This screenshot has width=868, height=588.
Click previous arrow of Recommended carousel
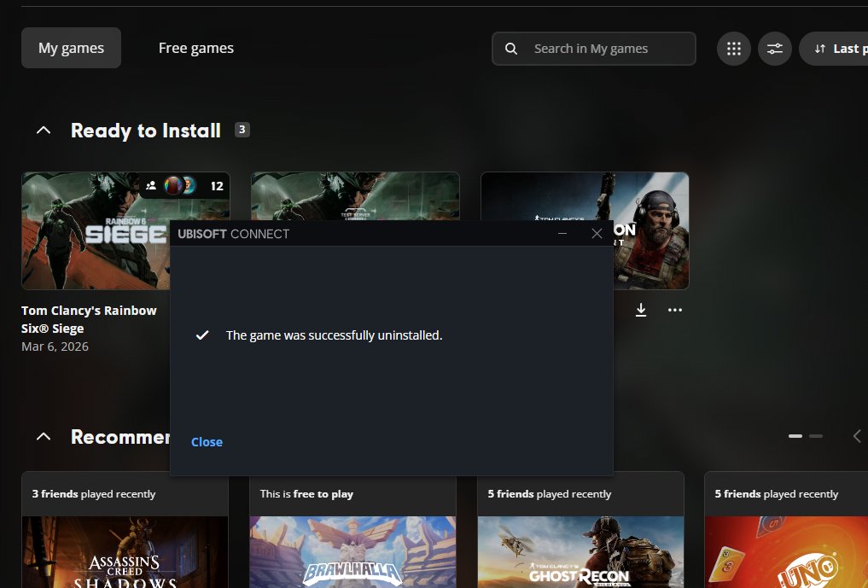pyautogui.click(x=857, y=436)
